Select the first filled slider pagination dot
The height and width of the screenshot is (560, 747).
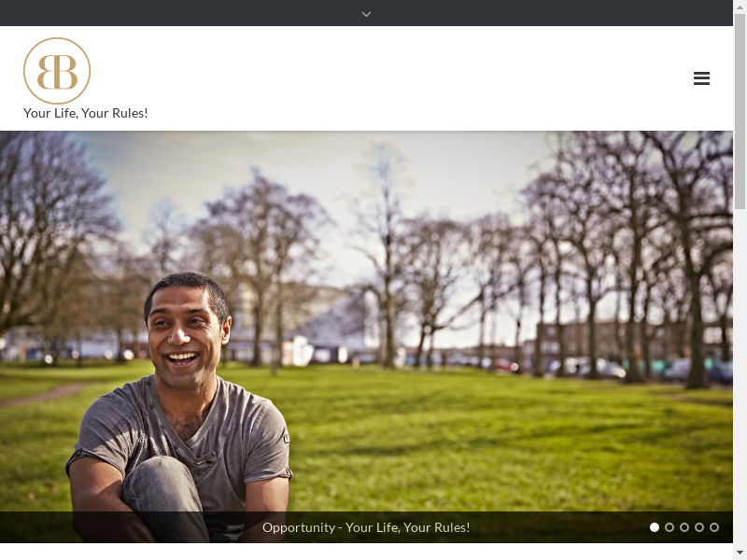(x=655, y=527)
